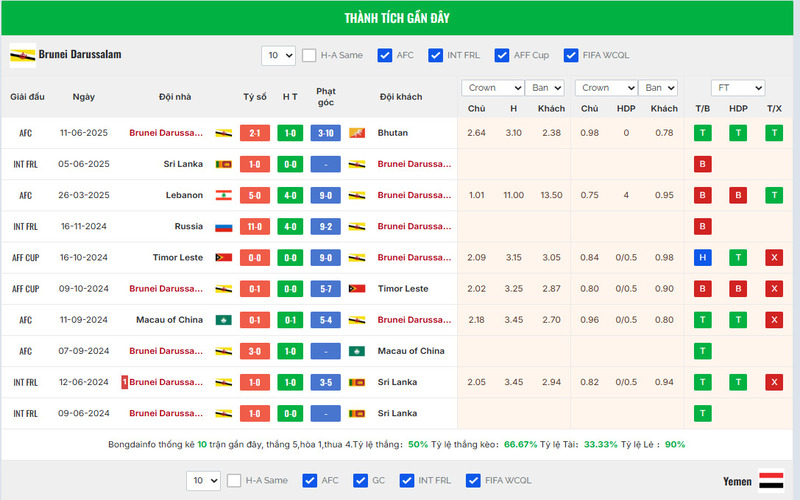Click the Brunei Darussalam flag in header
Viewport: 800px width, 500px height.
pos(23,54)
